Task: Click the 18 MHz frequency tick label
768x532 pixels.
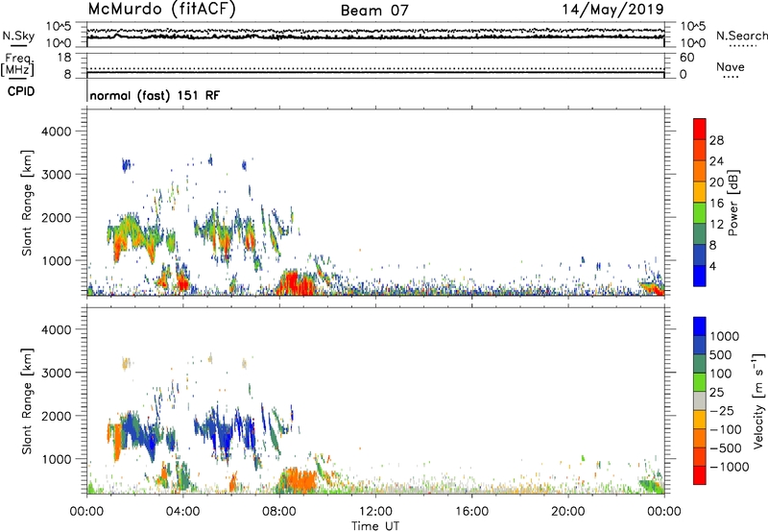Action: pos(63,58)
